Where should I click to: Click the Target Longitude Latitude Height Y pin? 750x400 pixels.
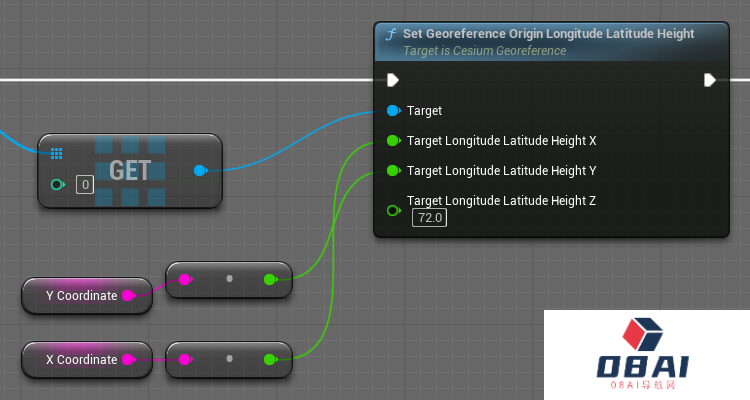(x=393, y=171)
